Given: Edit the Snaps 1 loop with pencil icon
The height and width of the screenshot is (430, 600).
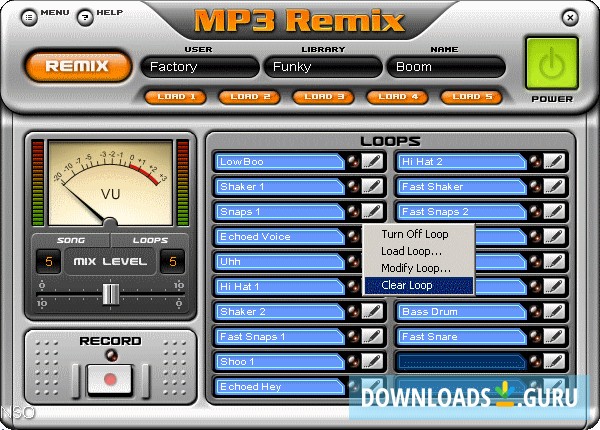Looking at the screenshot, I should [x=372, y=212].
